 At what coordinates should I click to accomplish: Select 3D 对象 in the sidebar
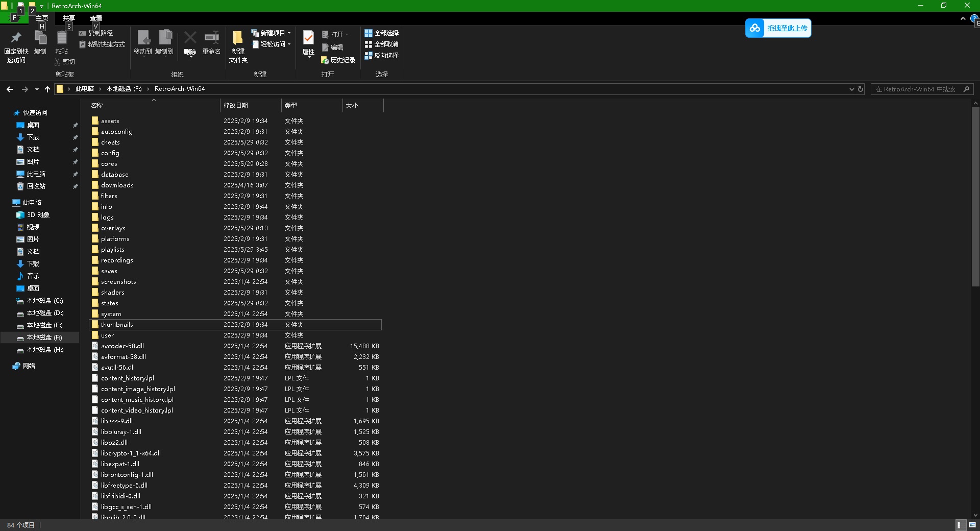pyautogui.click(x=38, y=215)
